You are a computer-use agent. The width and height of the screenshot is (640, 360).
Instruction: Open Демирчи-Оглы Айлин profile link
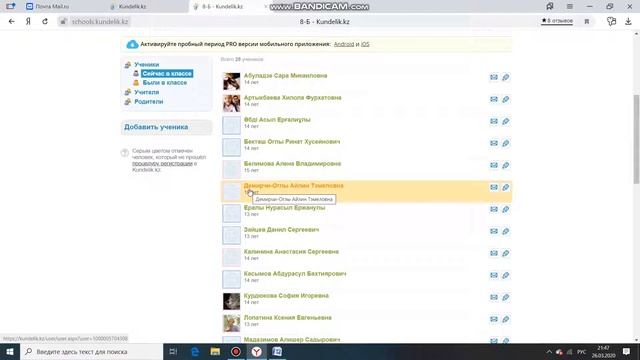click(x=293, y=186)
